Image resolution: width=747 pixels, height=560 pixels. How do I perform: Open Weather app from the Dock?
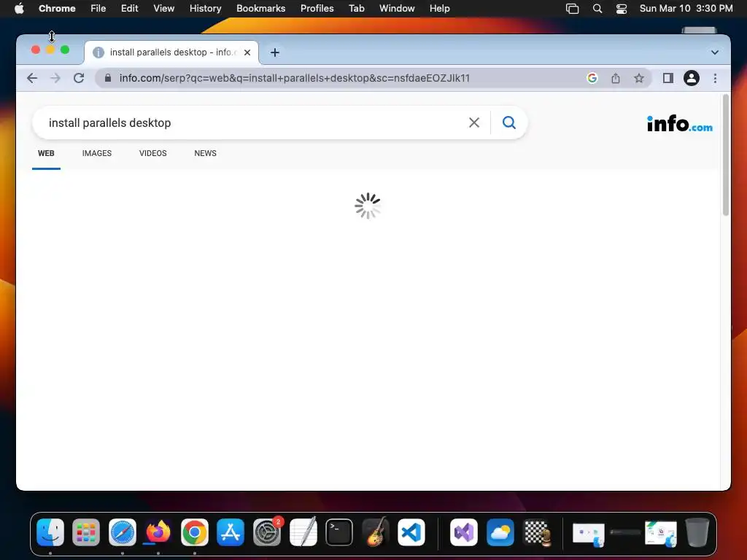pyautogui.click(x=500, y=532)
